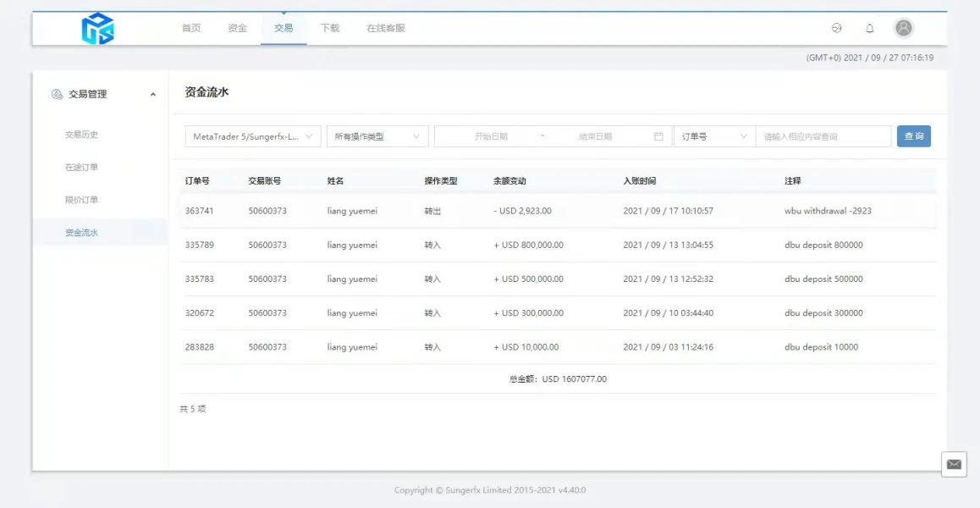The image size is (980, 508).
Task: Open the MetaTrader 5 account dropdown
Action: [252, 136]
